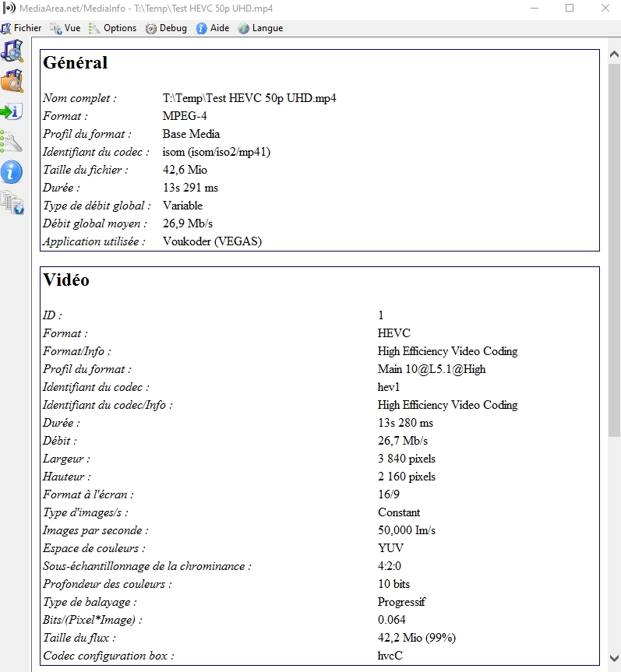Image resolution: width=621 pixels, height=672 pixels.
Task: Minimize the MediaInfo window
Action: (x=535, y=8)
